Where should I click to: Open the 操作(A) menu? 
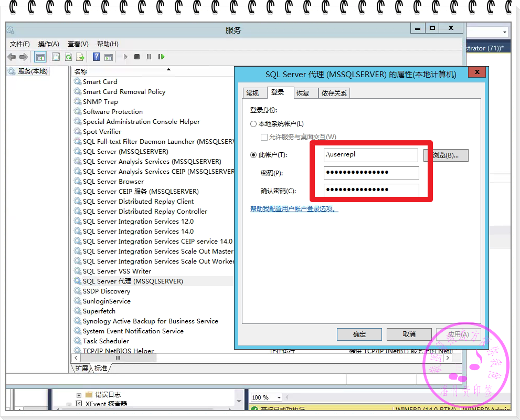pos(48,44)
